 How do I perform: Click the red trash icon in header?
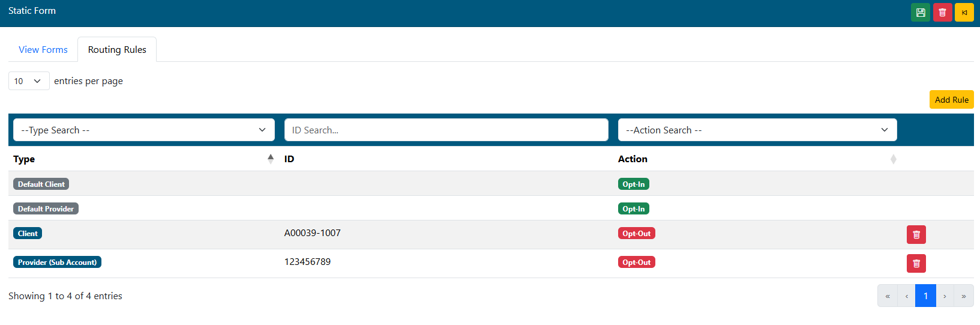coord(942,13)
